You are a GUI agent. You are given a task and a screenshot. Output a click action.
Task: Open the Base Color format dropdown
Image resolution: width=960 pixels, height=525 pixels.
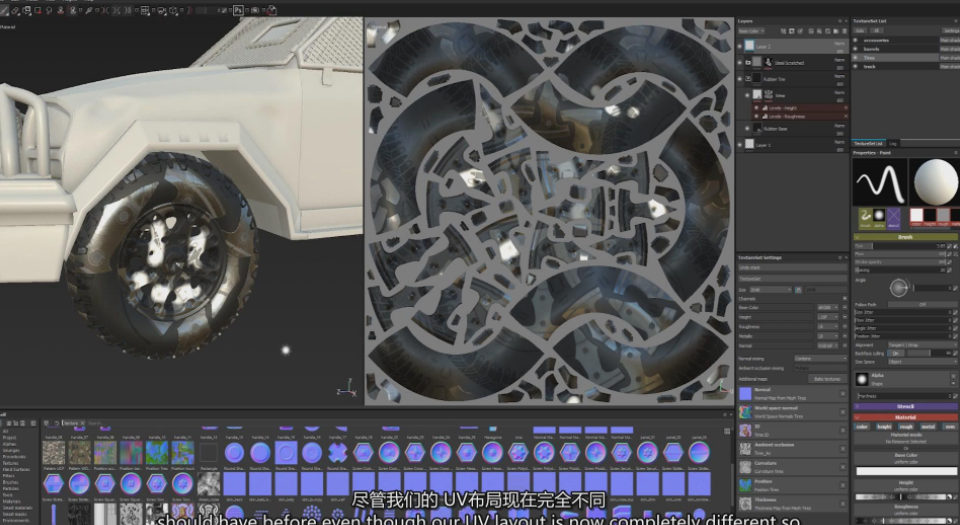click(828, 308)
